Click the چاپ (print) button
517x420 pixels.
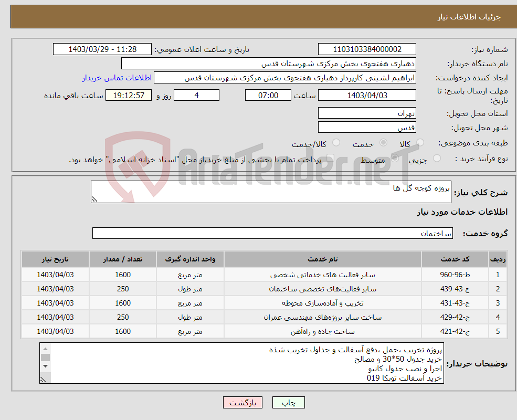(x=289, y=403)
